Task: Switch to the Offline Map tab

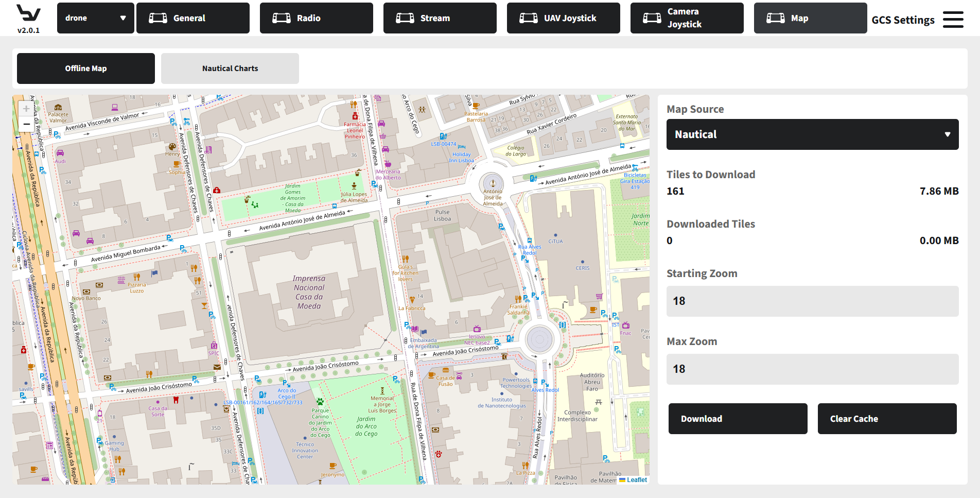Action: click(x=86, y=68)
